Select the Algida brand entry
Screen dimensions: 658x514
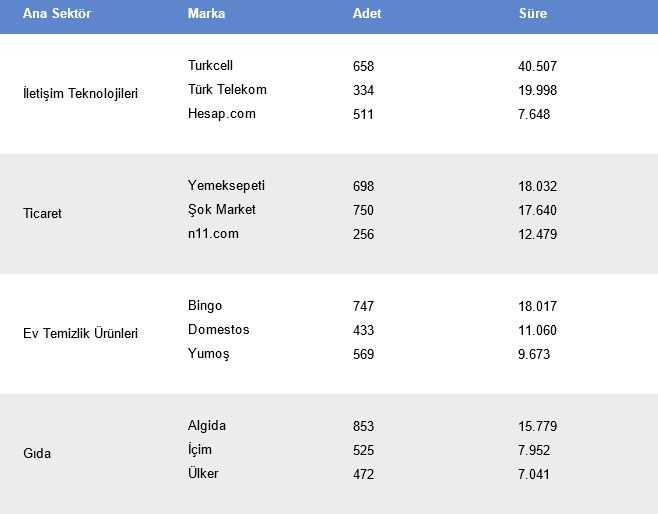point(207,425)
